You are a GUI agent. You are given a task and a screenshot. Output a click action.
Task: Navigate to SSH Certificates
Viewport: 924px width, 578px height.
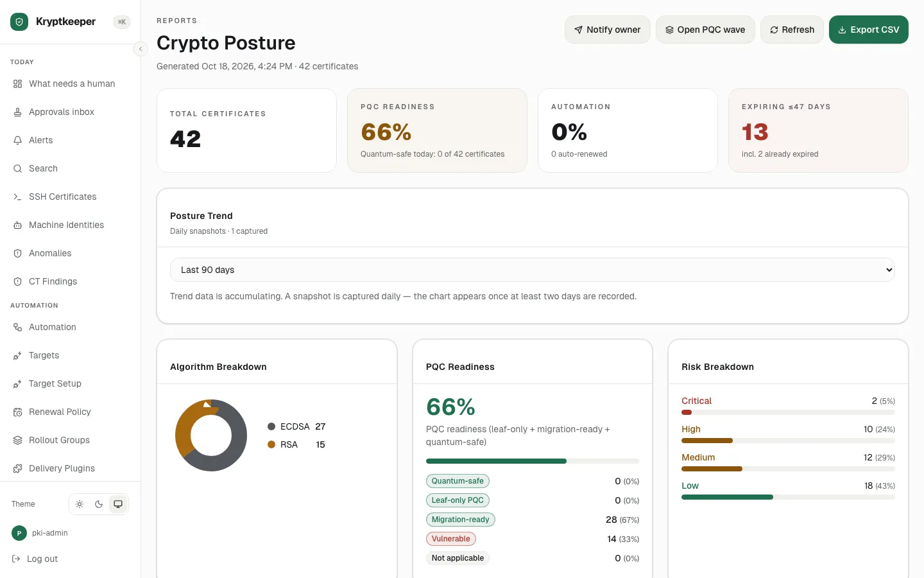[x=71, y=197]
